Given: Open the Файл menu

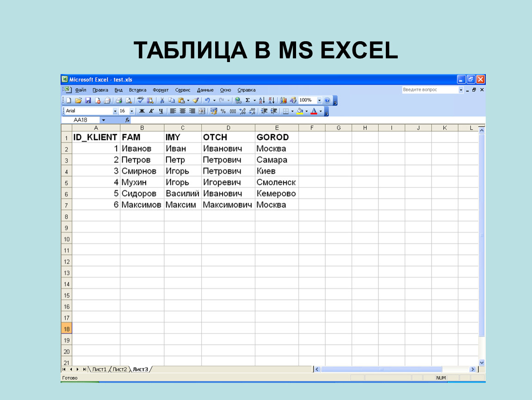Looking at the screenshot, I should 81,90.
